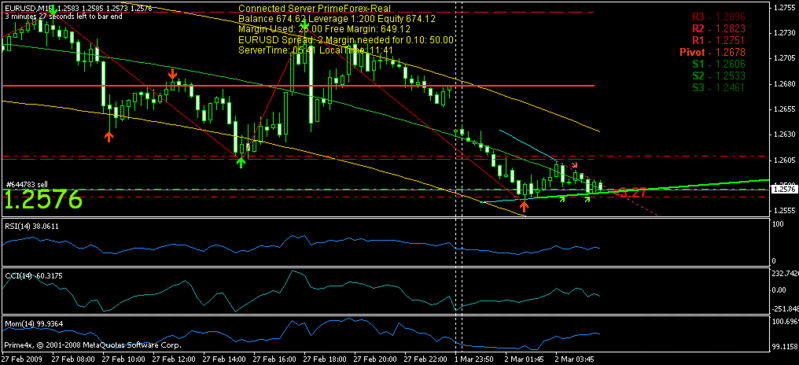Click the orange horizontal Pivot line at 1.2680
The image size is (799, 365).
(298, 86)
